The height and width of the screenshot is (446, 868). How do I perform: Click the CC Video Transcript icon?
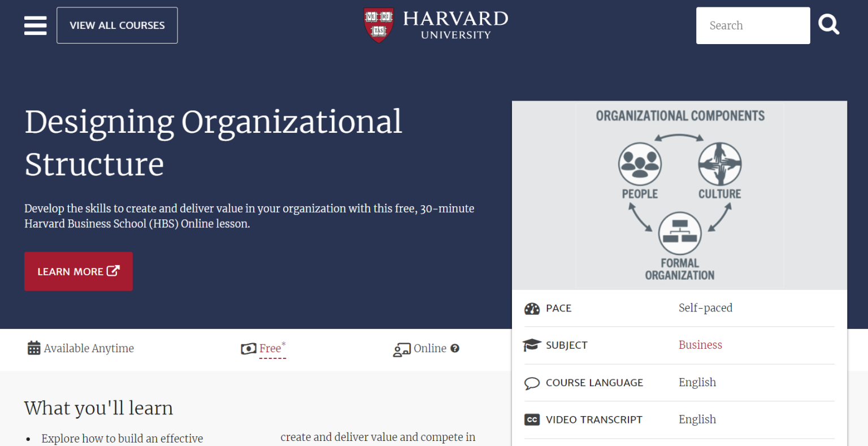coord(532,419)
